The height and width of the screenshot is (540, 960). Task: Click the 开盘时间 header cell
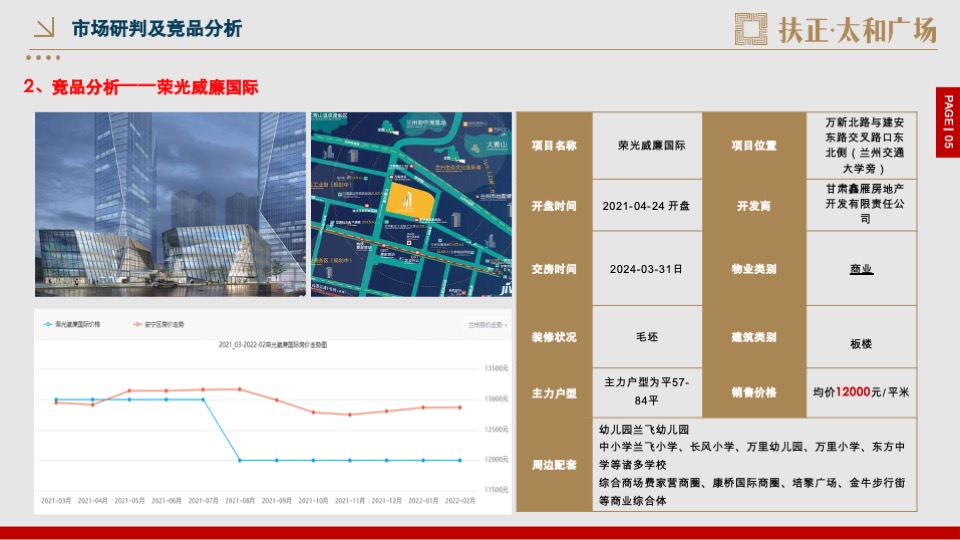coord(554,205)
